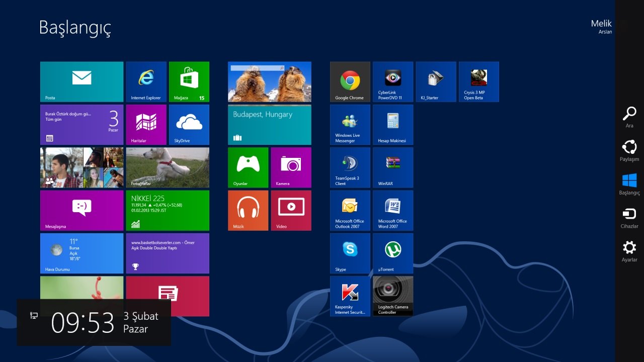Image resolution: width=644 pixels, height=362 pixels.
Task: Open calendar tile showing Burak Öztürk birthday
Action: (x=82, y=125)
